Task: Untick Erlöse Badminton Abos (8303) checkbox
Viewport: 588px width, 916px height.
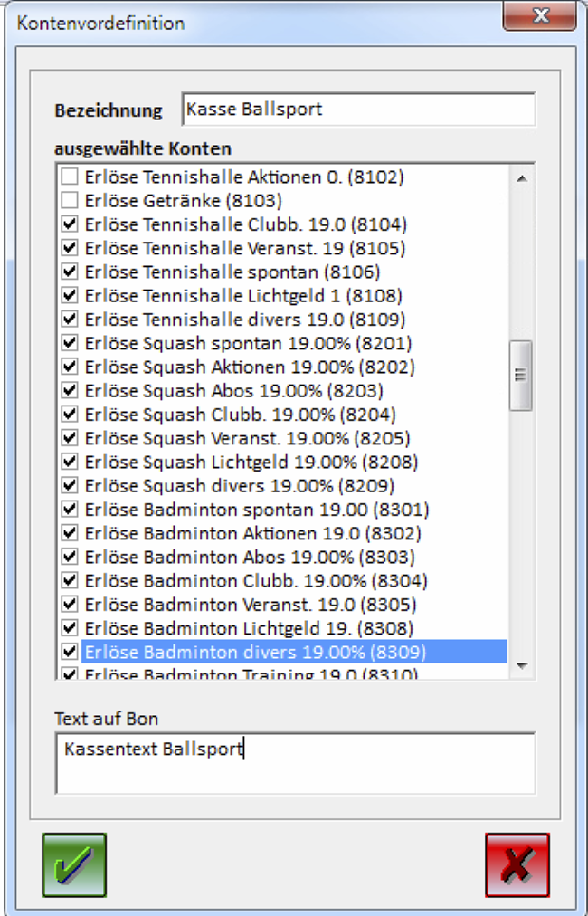Action: coord(69,558)
